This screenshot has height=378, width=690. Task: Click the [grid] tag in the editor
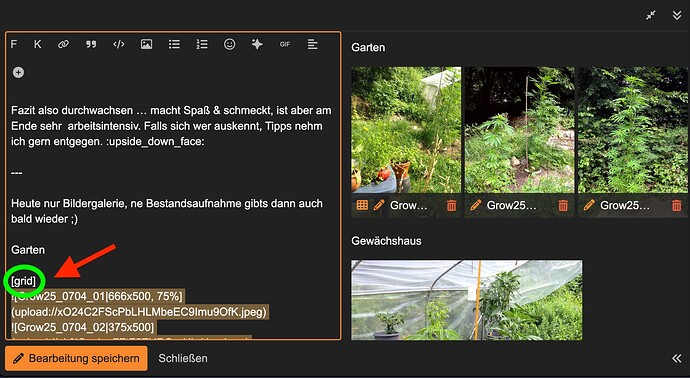23,281
